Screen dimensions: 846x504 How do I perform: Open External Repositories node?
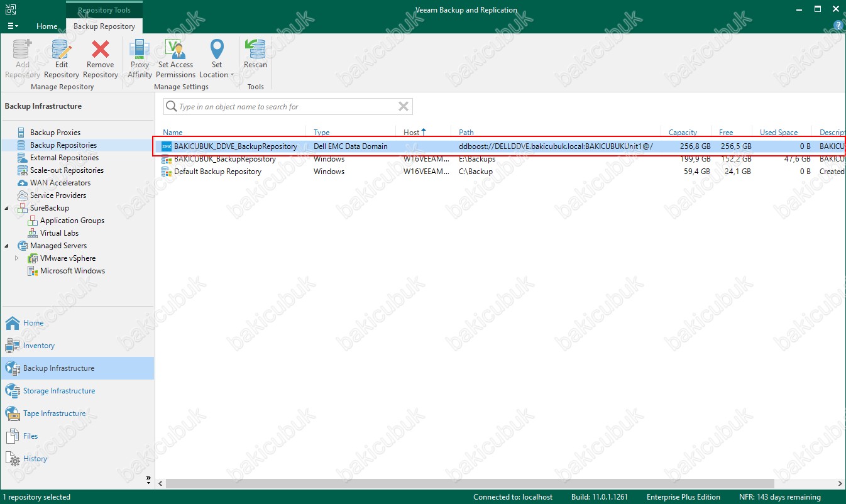pos(64,158)
